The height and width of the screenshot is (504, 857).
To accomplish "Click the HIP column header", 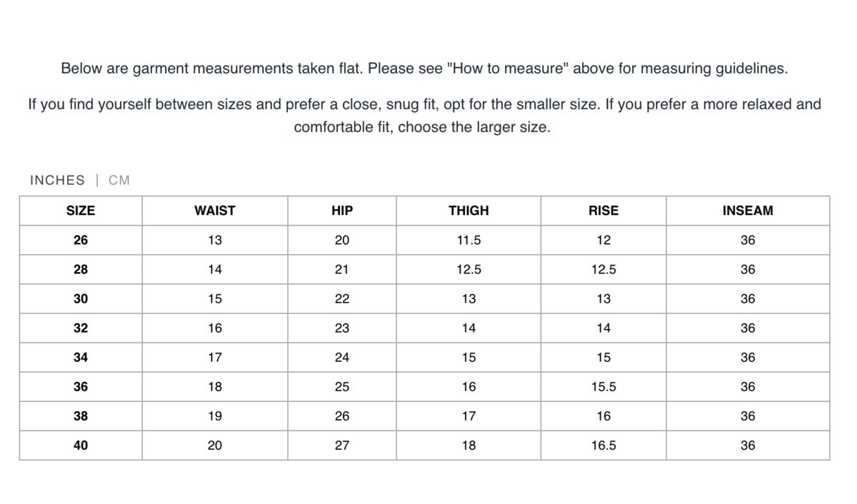I will click(x=342, y=211).
